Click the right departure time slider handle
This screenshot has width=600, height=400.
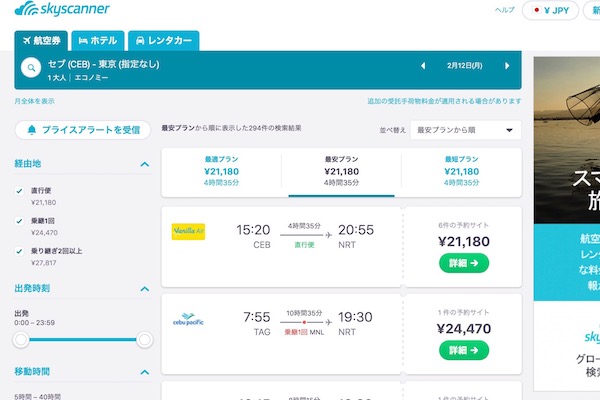(145, 340)
